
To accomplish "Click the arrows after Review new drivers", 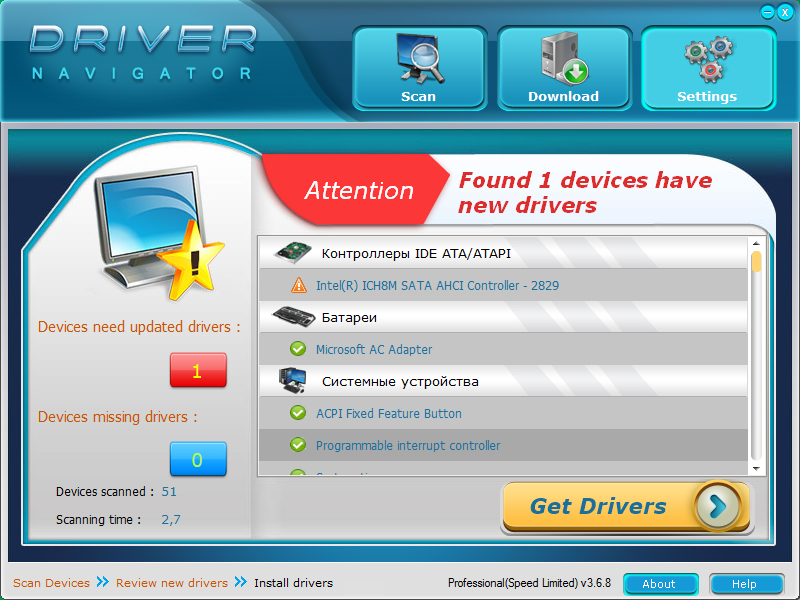I will coord(240,582).
